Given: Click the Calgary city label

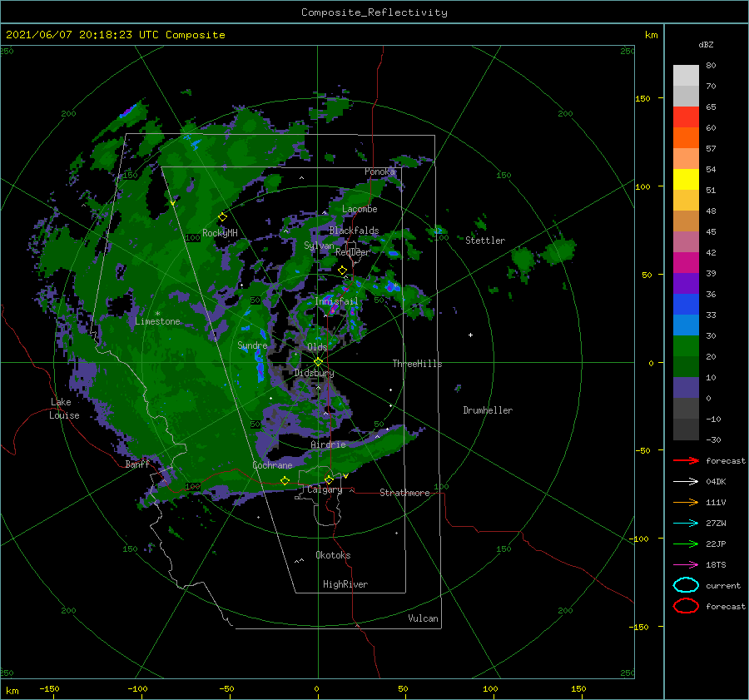Looking at the screenshot, I should pos(325,489).
